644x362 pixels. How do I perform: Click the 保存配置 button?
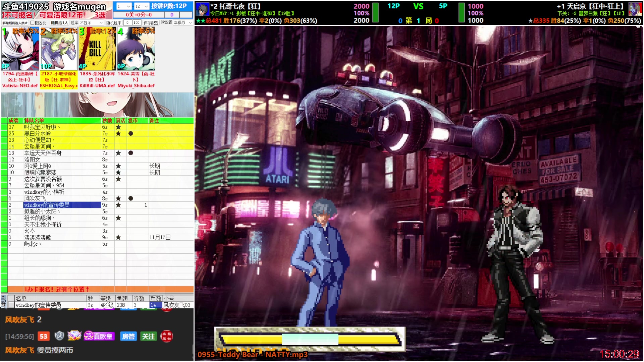point(151,23)
